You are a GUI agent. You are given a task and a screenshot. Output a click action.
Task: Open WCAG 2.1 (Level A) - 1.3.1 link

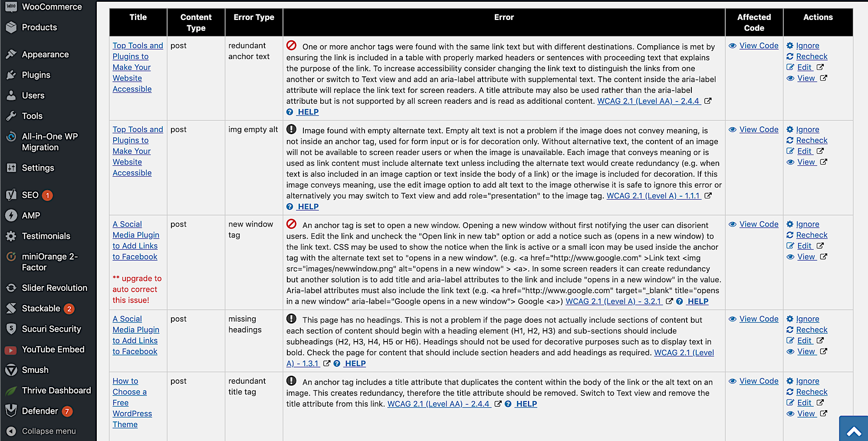coord(500,358)
